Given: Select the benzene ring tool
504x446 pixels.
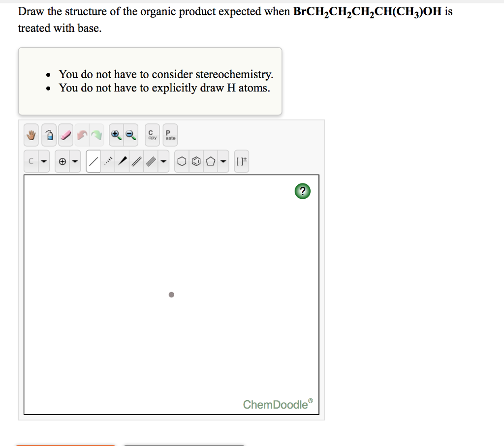Looking at the screenshot, I should click(x=196, y=161).
